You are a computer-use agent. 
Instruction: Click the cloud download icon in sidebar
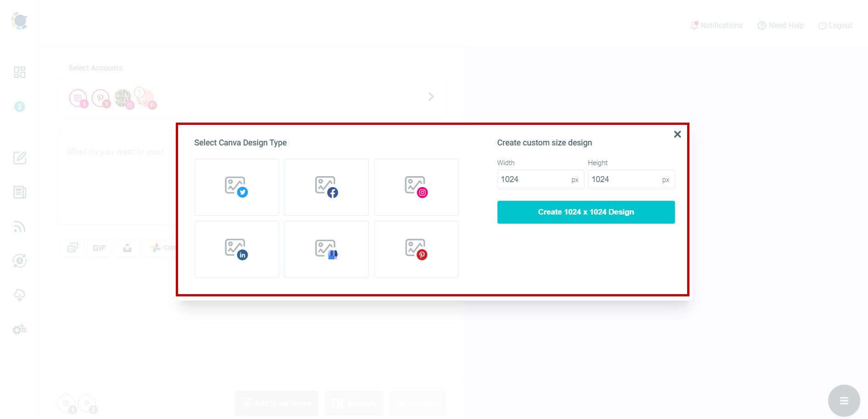click(19, 295)
